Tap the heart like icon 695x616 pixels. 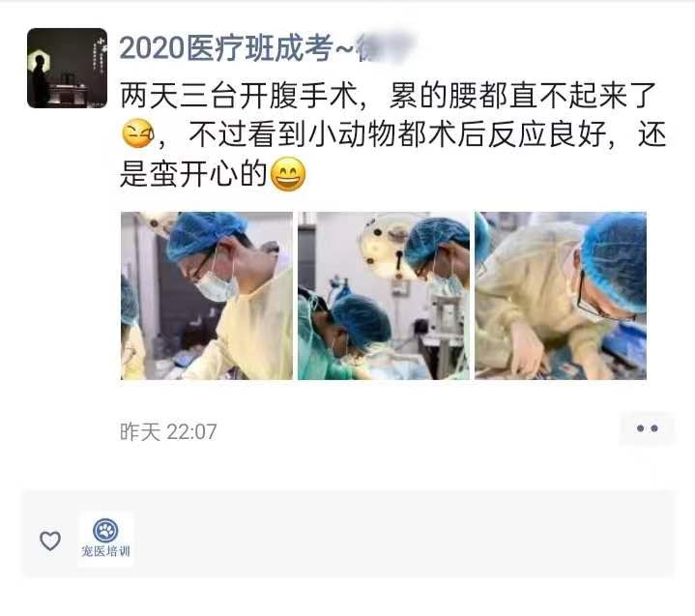click(50, 541)
